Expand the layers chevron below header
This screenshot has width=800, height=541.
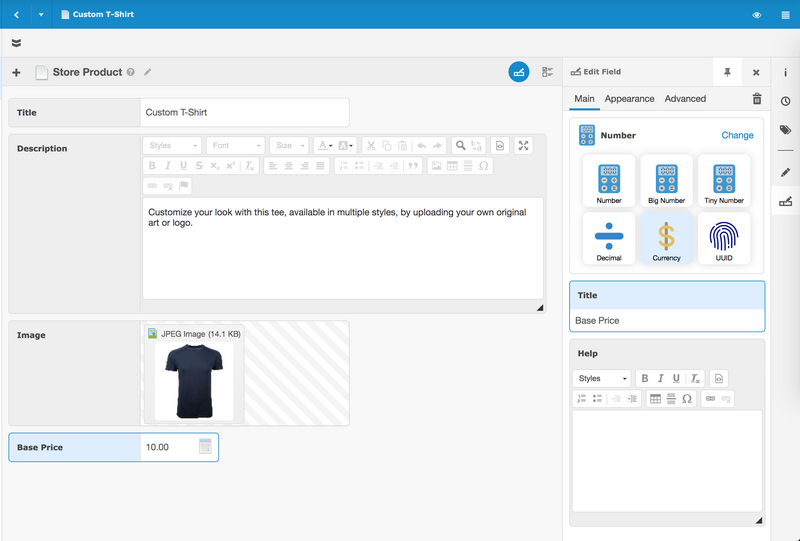[16, 43]
